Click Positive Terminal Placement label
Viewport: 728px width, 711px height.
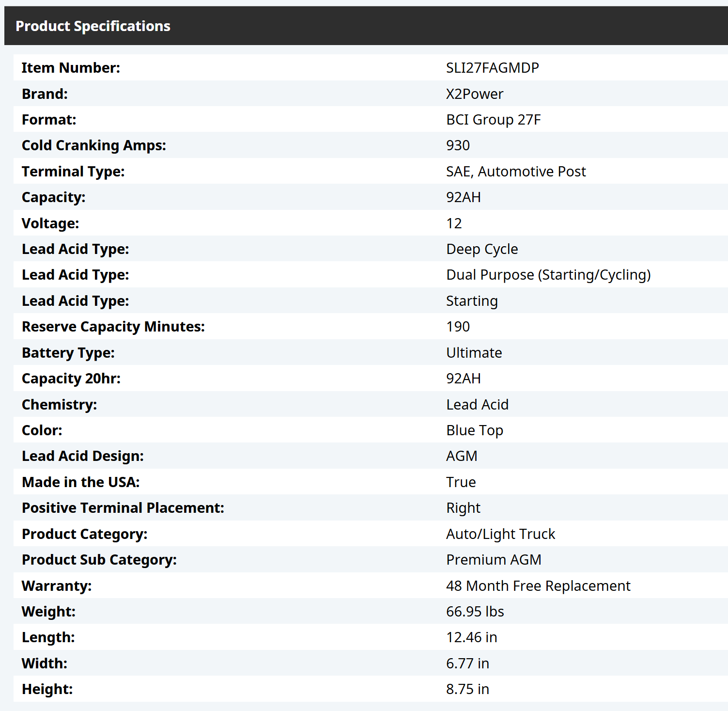click(123, 508)
